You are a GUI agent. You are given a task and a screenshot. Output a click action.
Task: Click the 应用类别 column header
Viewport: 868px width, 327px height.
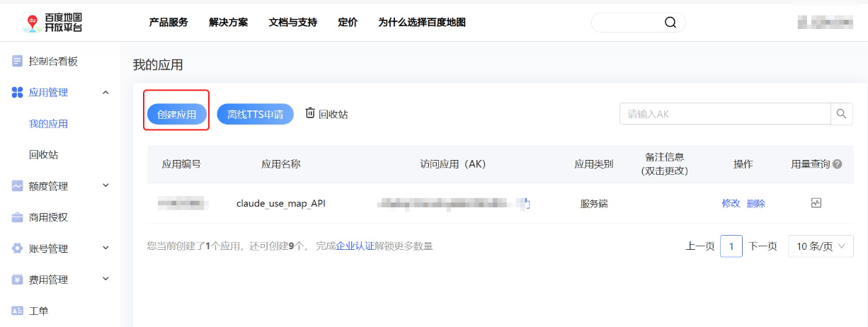[x=593, y=164]
